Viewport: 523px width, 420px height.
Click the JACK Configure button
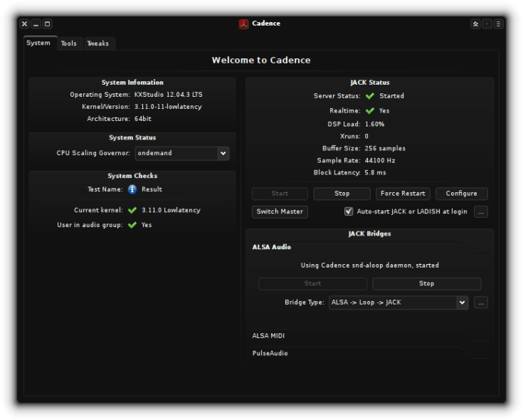[x=462, y=194]
